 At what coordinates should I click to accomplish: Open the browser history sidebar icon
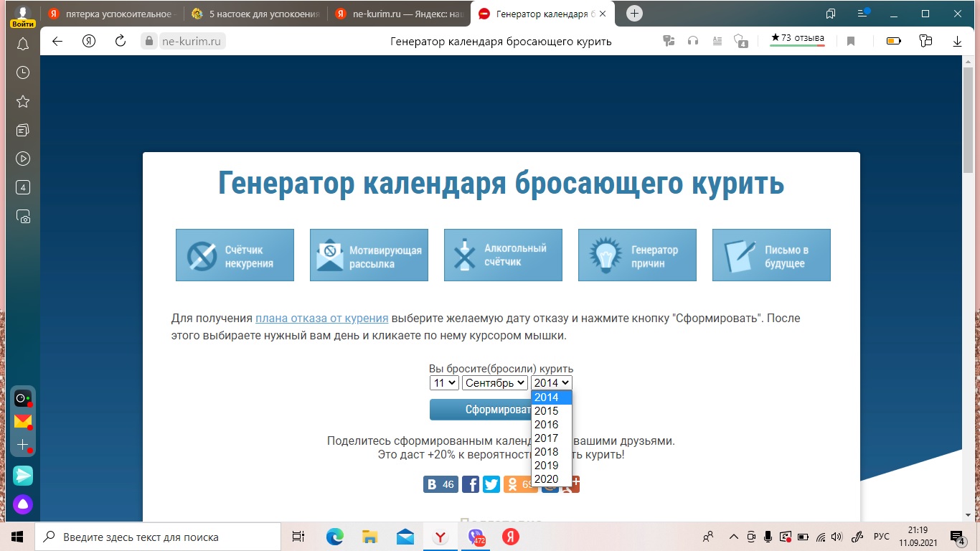(x=23, y=72)
